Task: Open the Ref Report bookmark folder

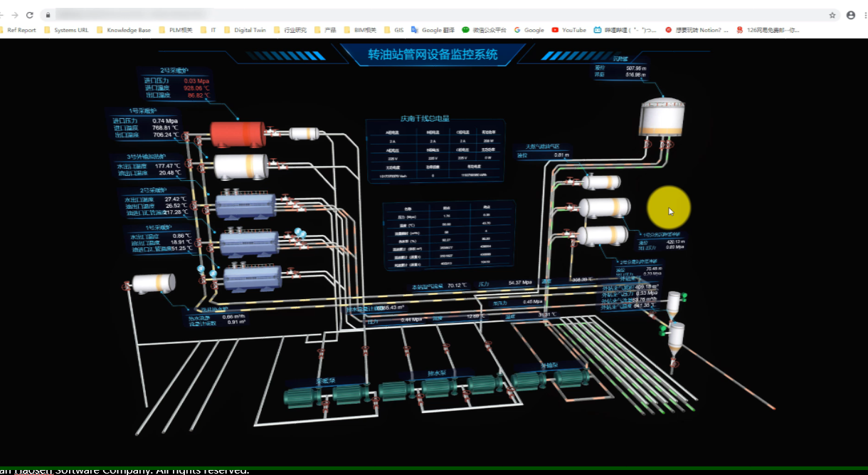Action: pyautogui.click(x=18, y=30)
